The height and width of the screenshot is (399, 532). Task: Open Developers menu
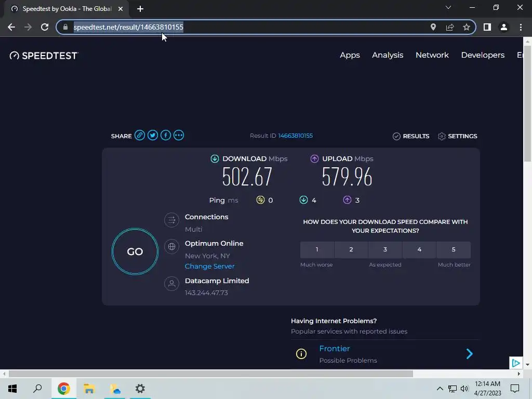pyautogui.click(x=483, y=55)
